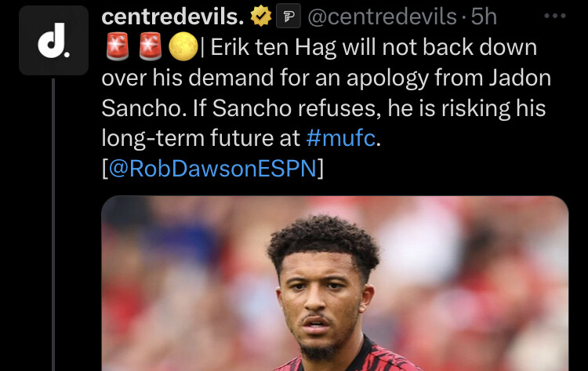Click the yellow moon emoji
This screenshot has width=588, height=371.
click(x=183, y=47)
